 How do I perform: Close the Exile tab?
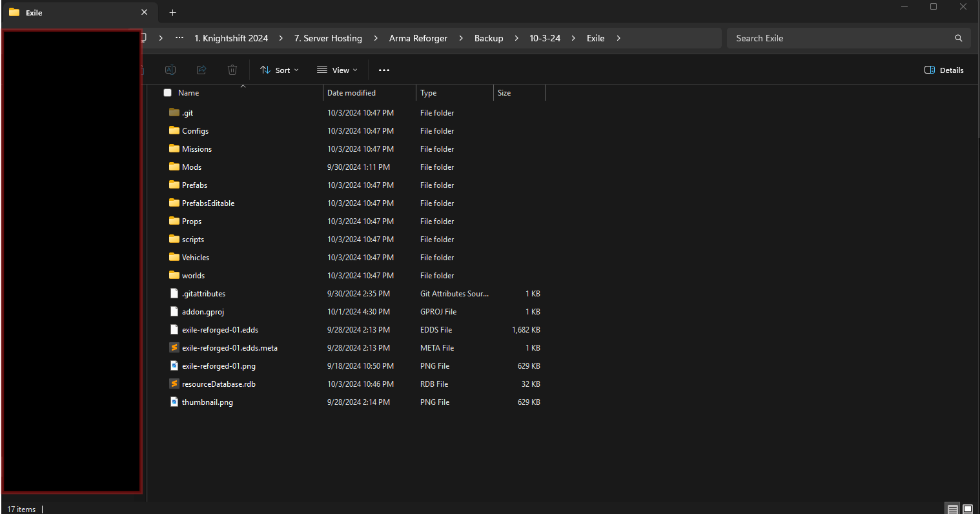point(144,12)
